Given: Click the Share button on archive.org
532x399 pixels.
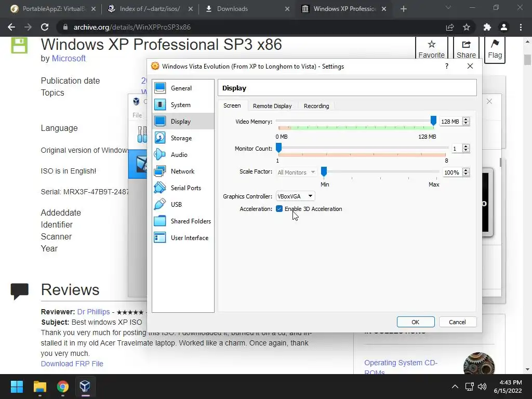Looking at the screenshot, I should [466, 49].
